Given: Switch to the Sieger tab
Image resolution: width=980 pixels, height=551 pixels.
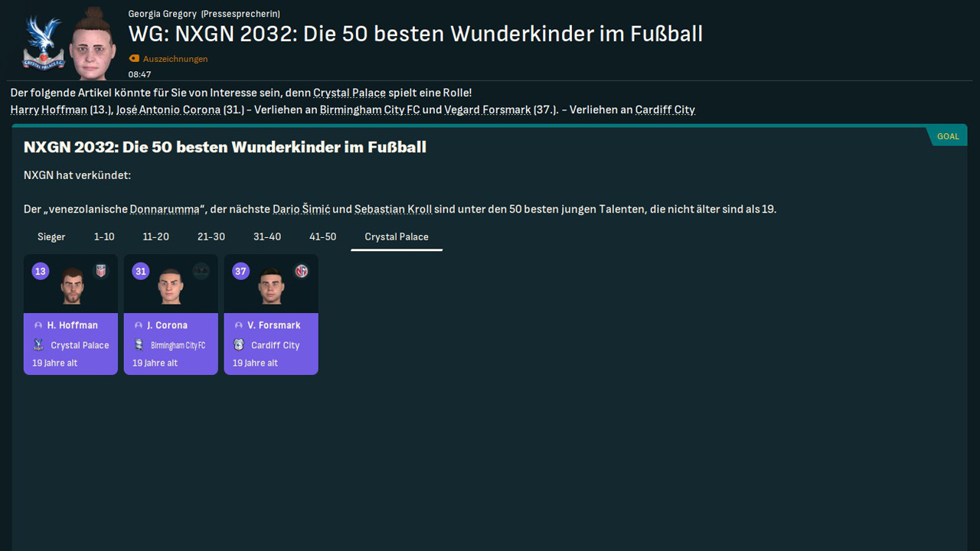Looking at the screenshot, I should click(51, 236).
